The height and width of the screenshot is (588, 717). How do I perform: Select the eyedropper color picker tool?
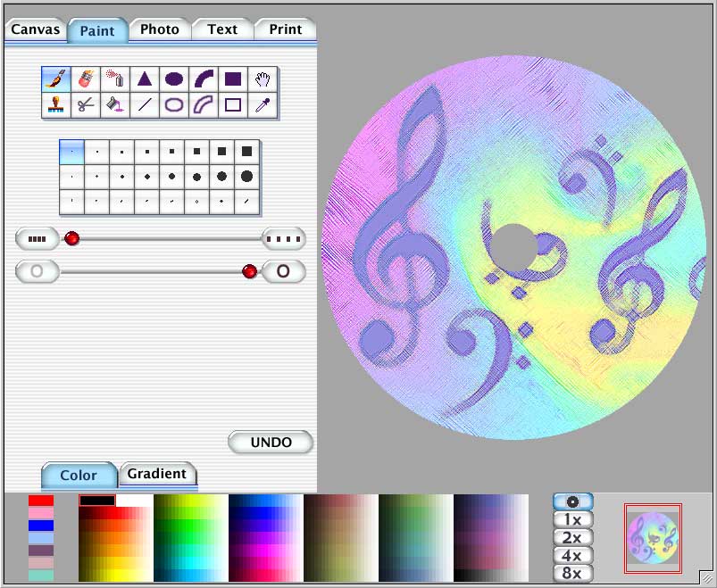263,105
